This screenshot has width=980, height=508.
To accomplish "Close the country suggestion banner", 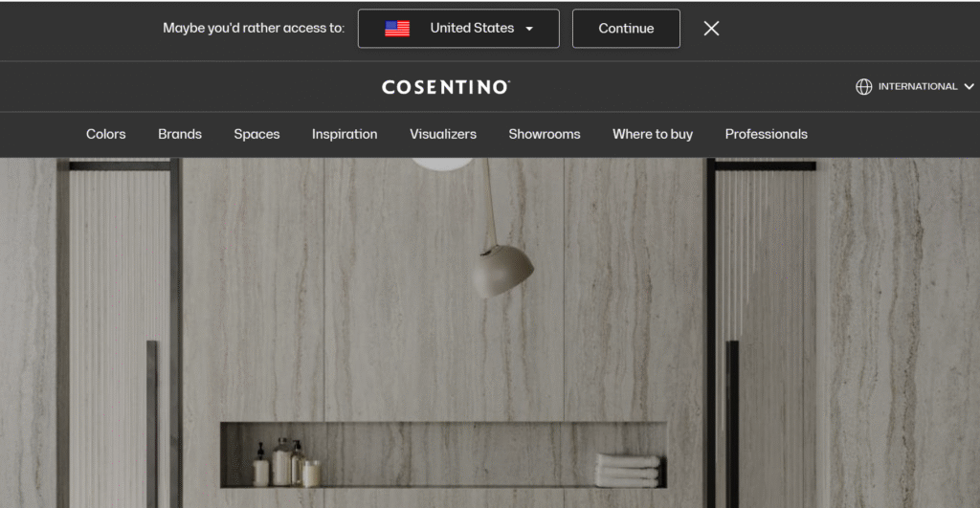I will point(711,28).
